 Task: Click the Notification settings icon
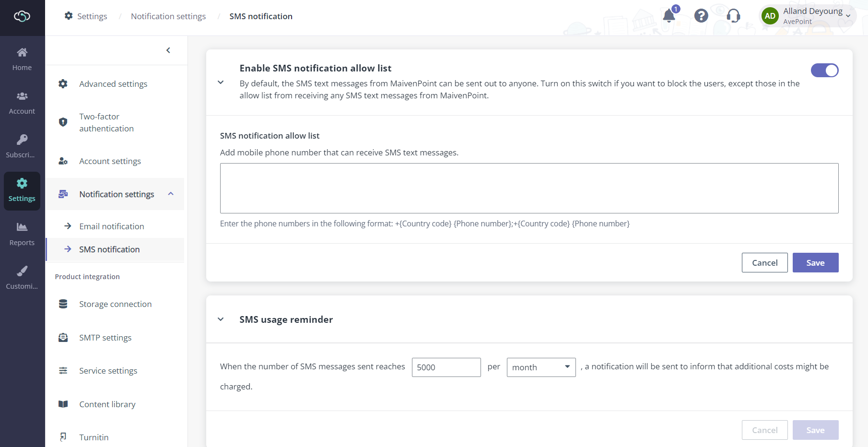point(63,194)
